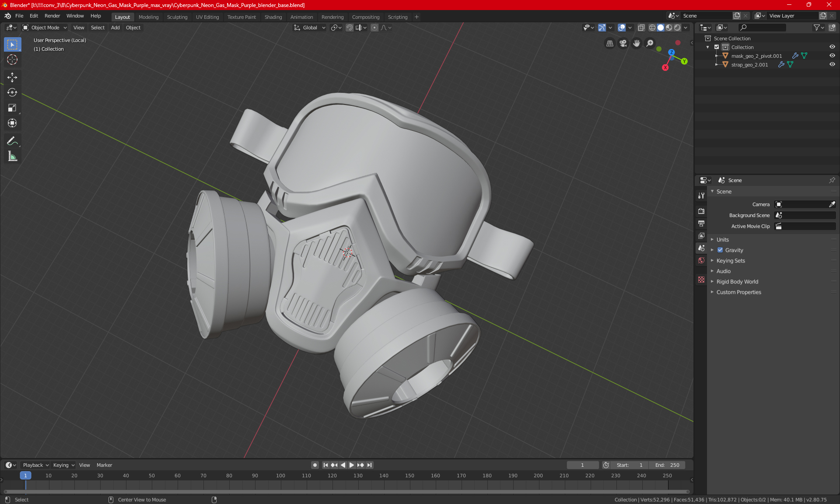This screenshot has width=840, height=504.
Task: Activate the Measure tool
Action: (x=12, y=156)
